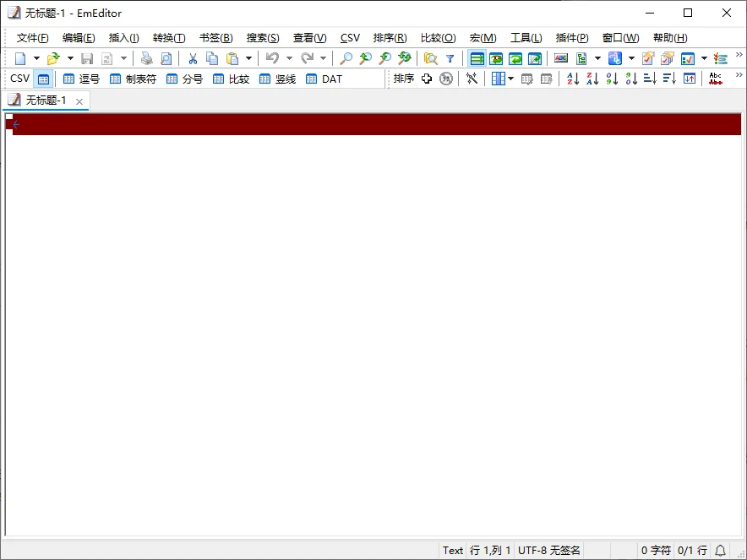
Task: Click 行 1,列 1 position in status bar
Action: (490, 551)
